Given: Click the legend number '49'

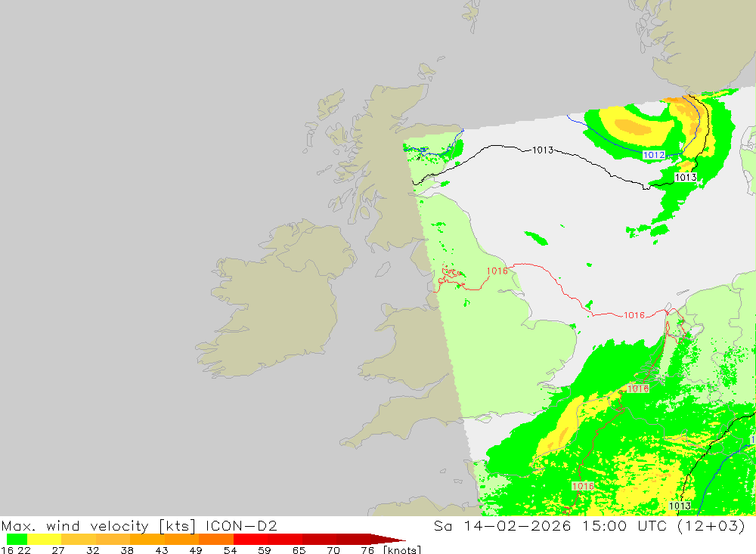Looking at the screenshot, I should 196,550.
